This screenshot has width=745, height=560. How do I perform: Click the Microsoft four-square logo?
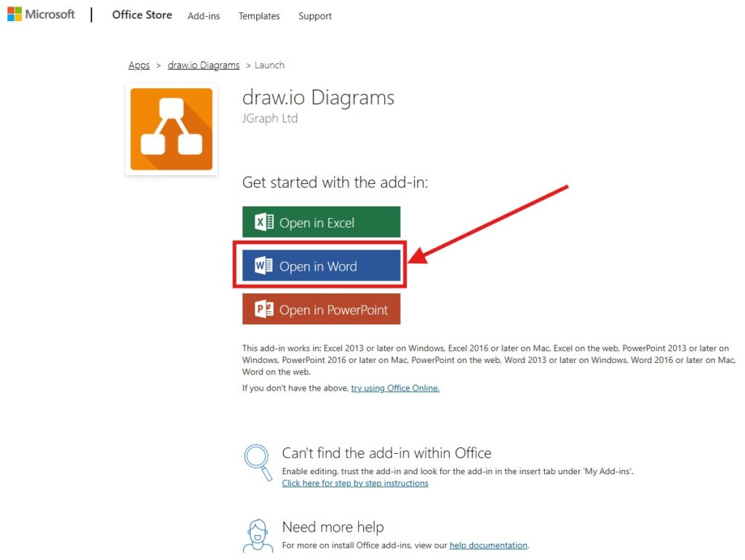click(x=15, y=14)
